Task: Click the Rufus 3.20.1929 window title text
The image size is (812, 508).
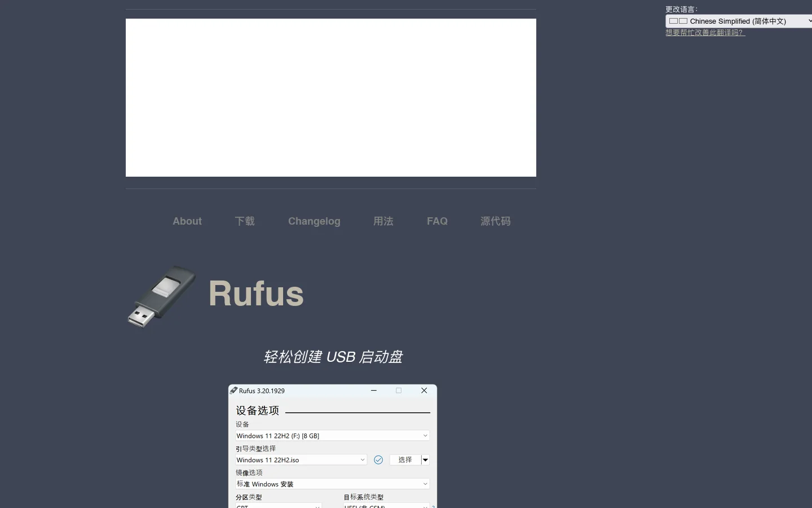Action: click(262, 391)
